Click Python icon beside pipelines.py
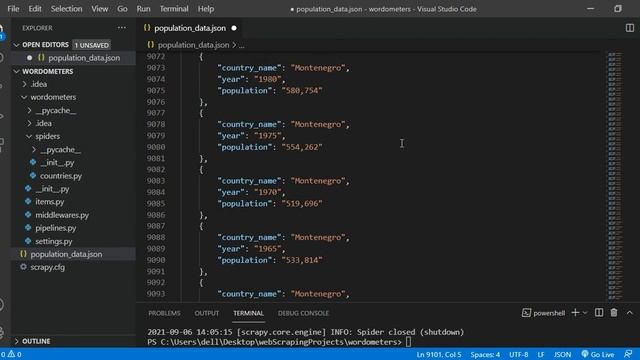The image size is (640, 360). click(28, 228)
